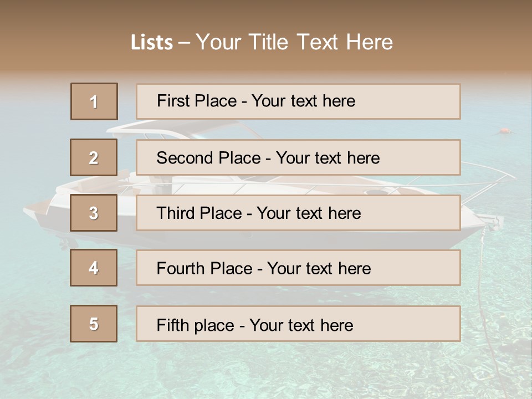Click the number 1 box
Screen dimensions: 532x399
[x=94, y=101]
